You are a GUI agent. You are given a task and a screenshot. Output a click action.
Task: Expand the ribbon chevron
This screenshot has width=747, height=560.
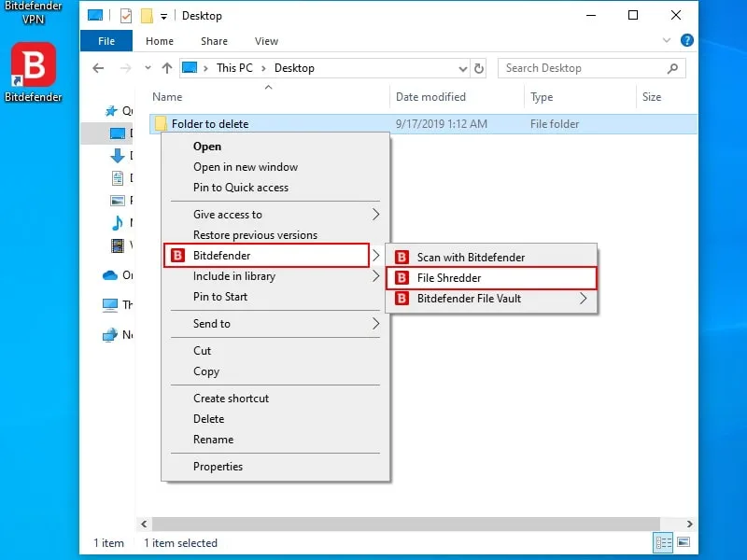click(x=667, y=40)
